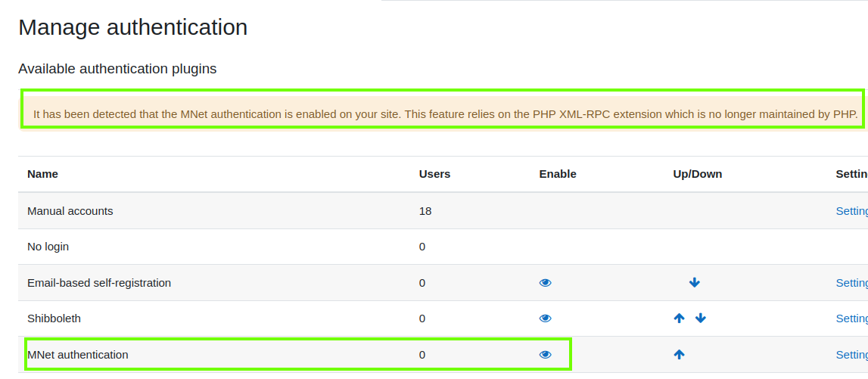Select the Manual accounts row name
This screenshot has height=379, width=868.
[x=70, y=211]
